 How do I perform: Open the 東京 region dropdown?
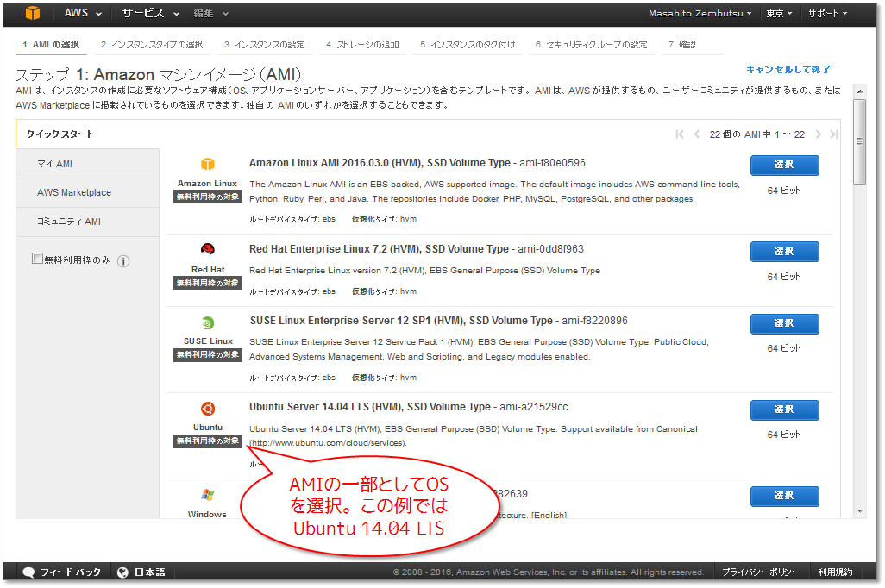779,14
